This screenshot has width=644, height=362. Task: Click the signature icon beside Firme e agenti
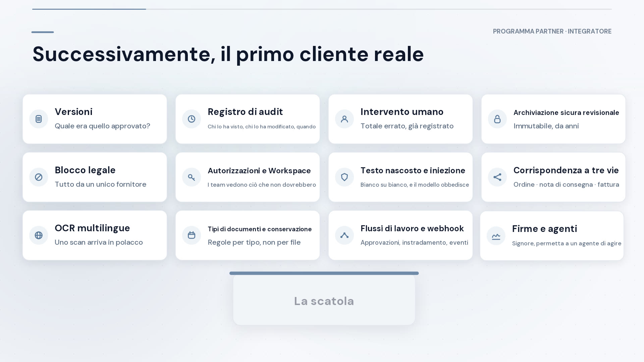[496, 236]
